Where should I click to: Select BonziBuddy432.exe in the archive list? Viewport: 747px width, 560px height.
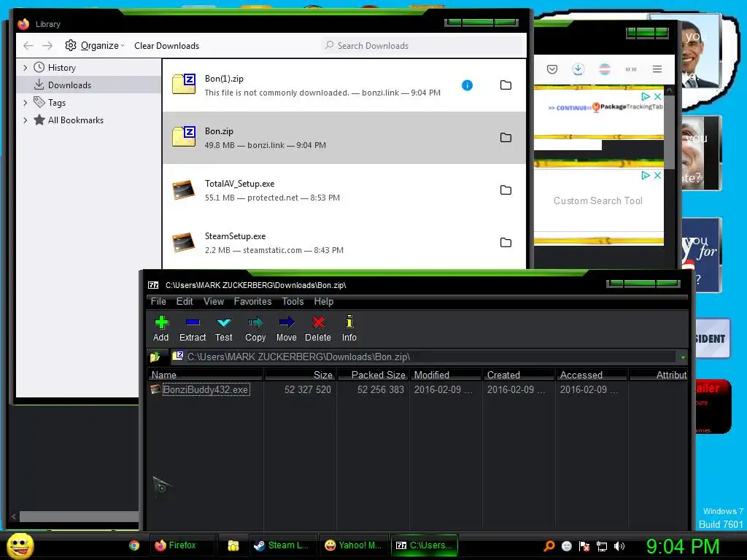206,389
